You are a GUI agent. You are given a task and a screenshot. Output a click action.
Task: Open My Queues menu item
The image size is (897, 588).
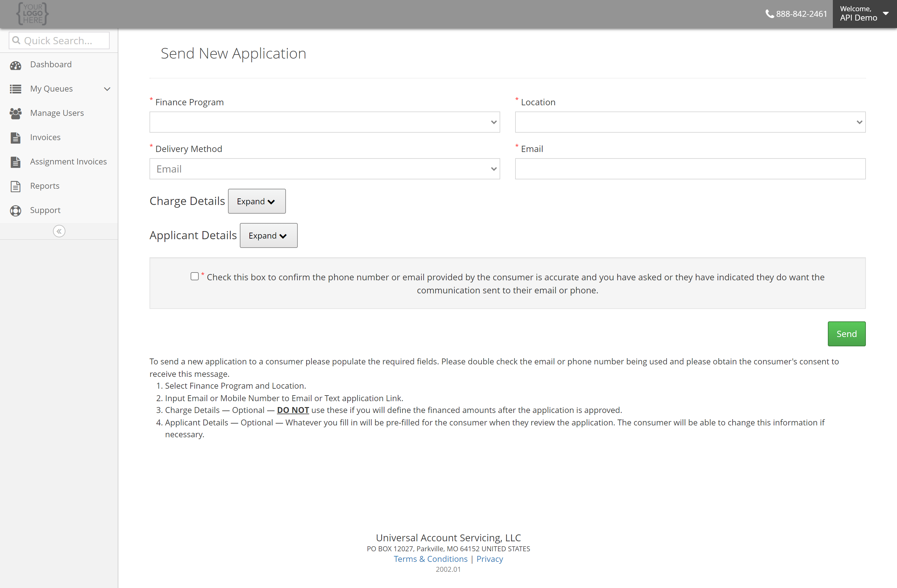click(51, 88)
